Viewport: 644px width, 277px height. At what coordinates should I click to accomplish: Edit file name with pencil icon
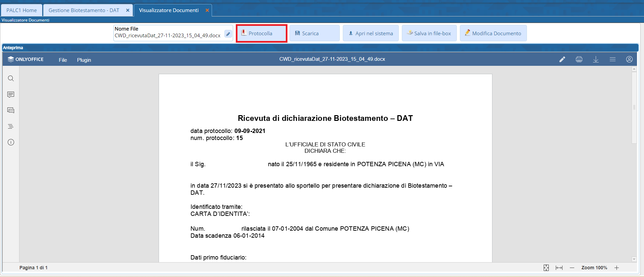pyautogui.click(x=228, y=34)
